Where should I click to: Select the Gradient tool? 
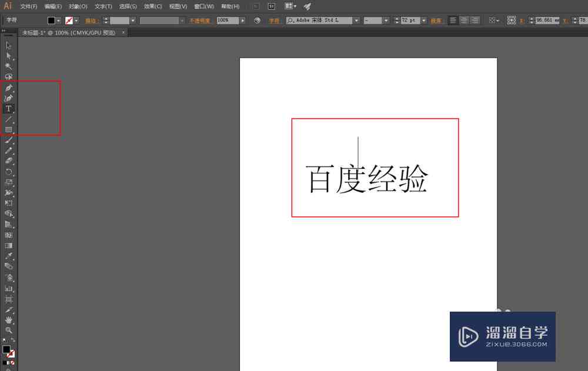[8, 245]
